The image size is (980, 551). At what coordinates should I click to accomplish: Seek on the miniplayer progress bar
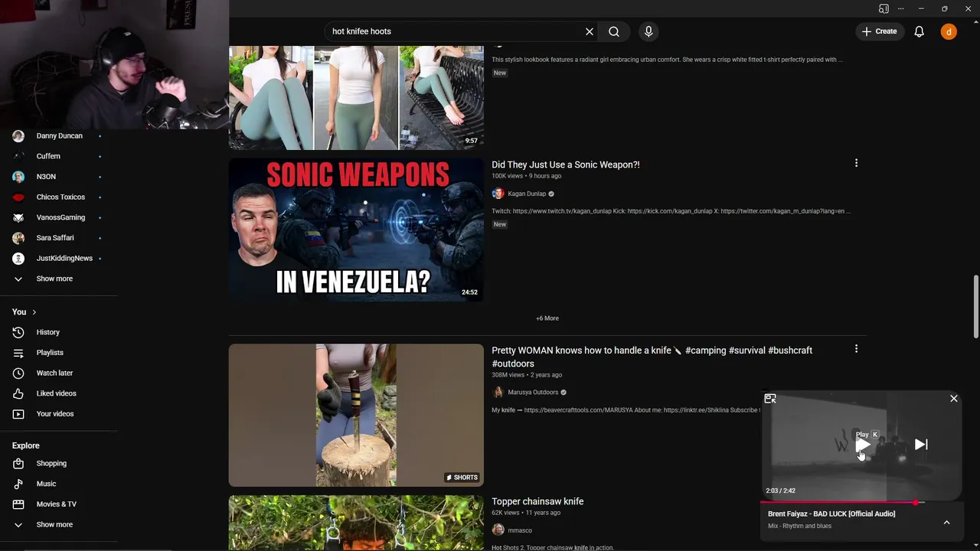click(x=861, y=503)
